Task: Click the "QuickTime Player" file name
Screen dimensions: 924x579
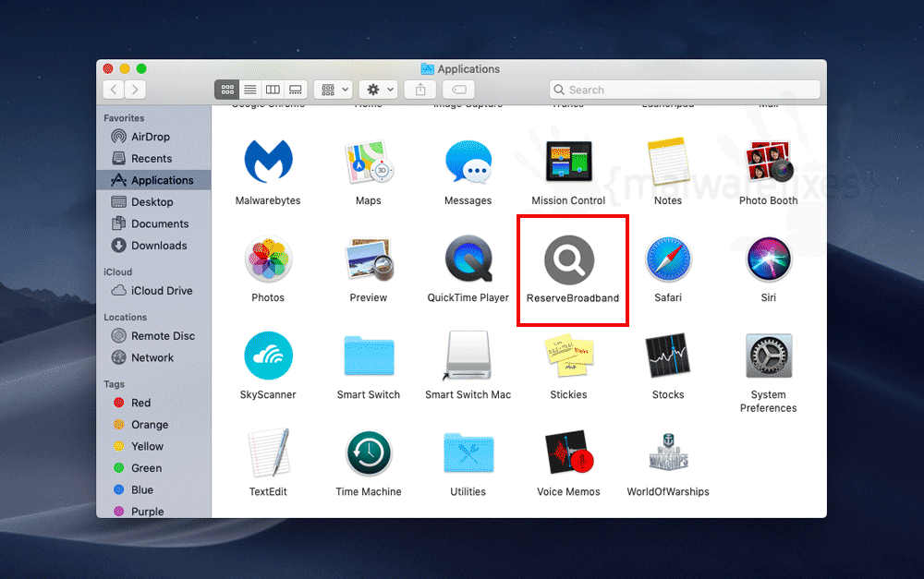Action: pos(468,298)
